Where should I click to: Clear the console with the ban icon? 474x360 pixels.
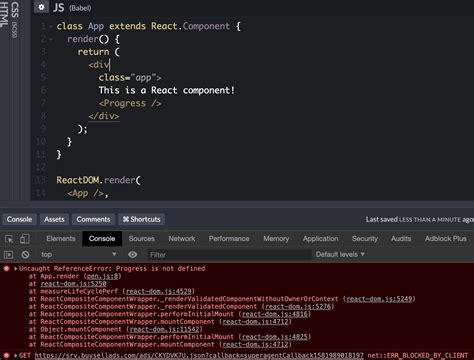tap(25, 255)
